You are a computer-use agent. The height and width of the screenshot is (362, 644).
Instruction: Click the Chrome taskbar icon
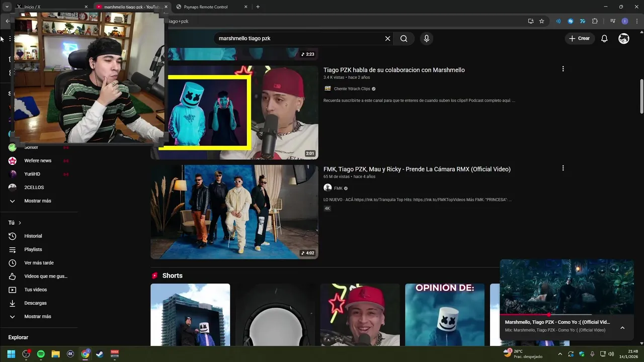(85, 354)
